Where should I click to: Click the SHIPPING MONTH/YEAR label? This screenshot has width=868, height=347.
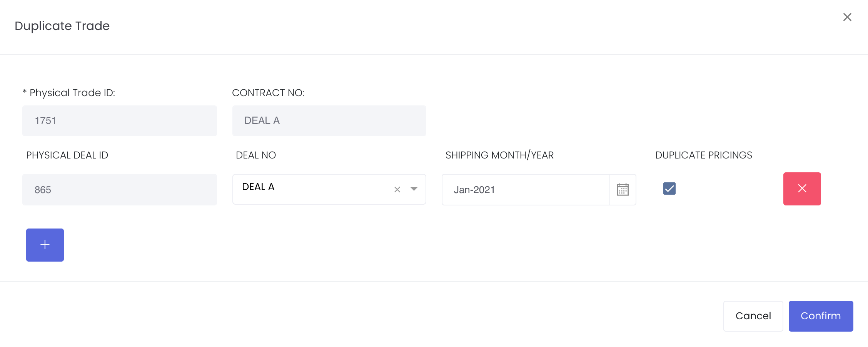click(499, 155)
